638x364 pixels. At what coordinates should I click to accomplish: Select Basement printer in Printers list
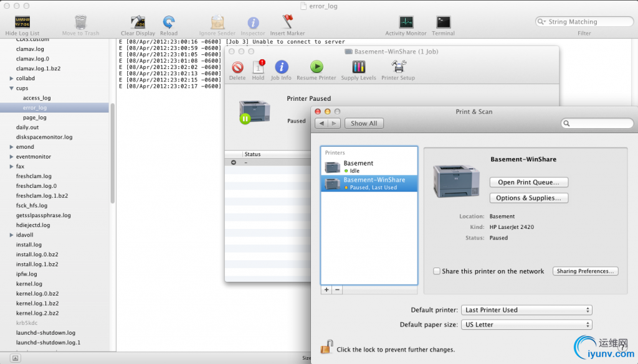(x=369, y=167)
